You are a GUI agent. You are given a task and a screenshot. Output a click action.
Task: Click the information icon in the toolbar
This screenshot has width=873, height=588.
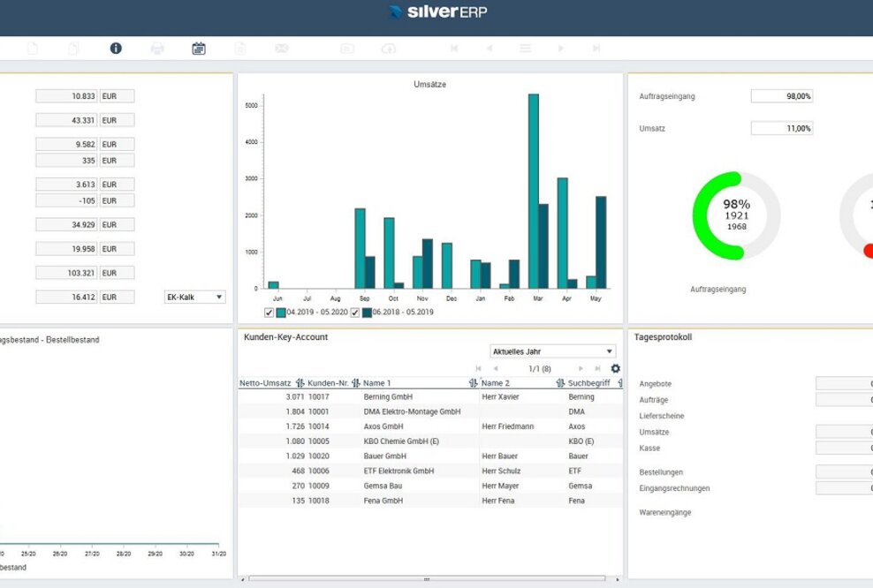(116, 49)
